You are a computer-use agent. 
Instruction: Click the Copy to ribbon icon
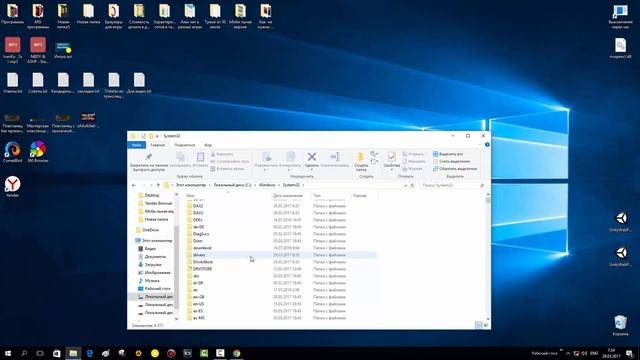click(290, 157)
